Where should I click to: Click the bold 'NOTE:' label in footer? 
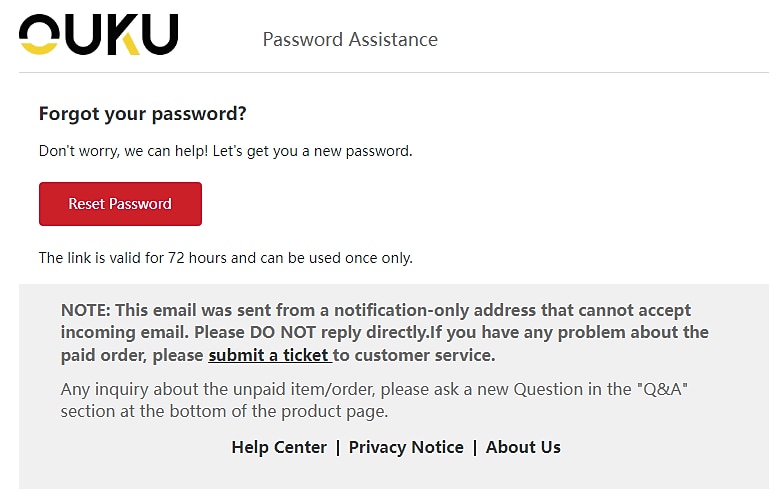point(85,310)
